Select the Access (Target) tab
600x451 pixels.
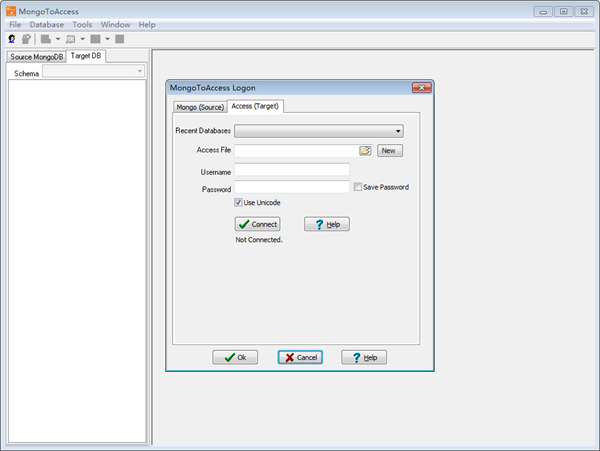coord(255,106)
